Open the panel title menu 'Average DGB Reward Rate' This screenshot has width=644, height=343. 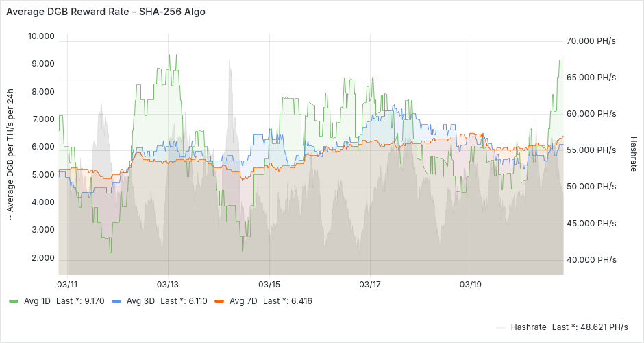pos(106,12)
